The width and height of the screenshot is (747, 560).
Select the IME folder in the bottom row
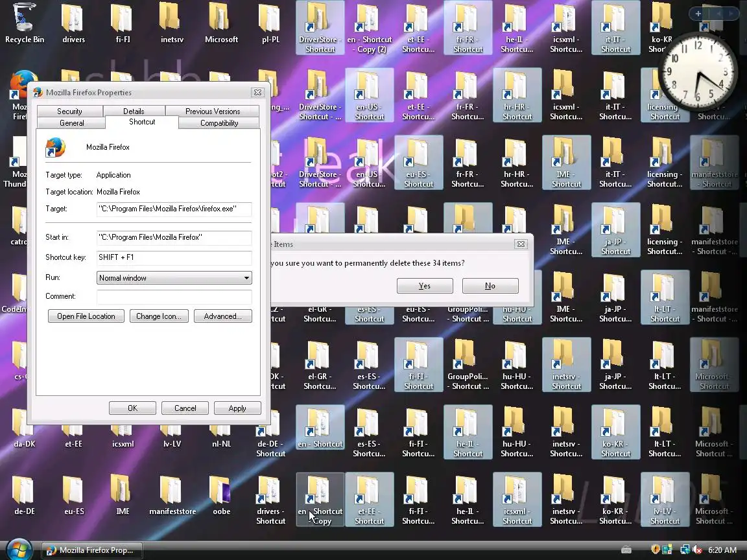click(x=123, y=495)
